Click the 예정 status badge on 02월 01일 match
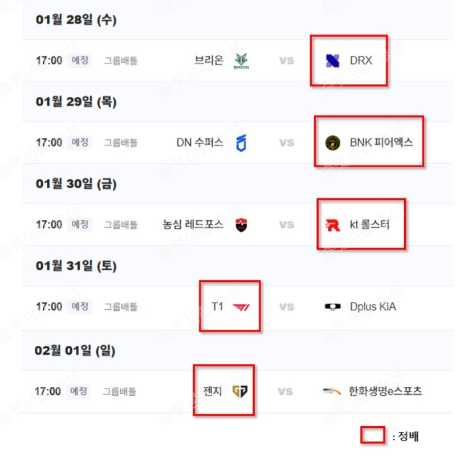This screenshot has height=465, width=476. (x=80, y=391)
